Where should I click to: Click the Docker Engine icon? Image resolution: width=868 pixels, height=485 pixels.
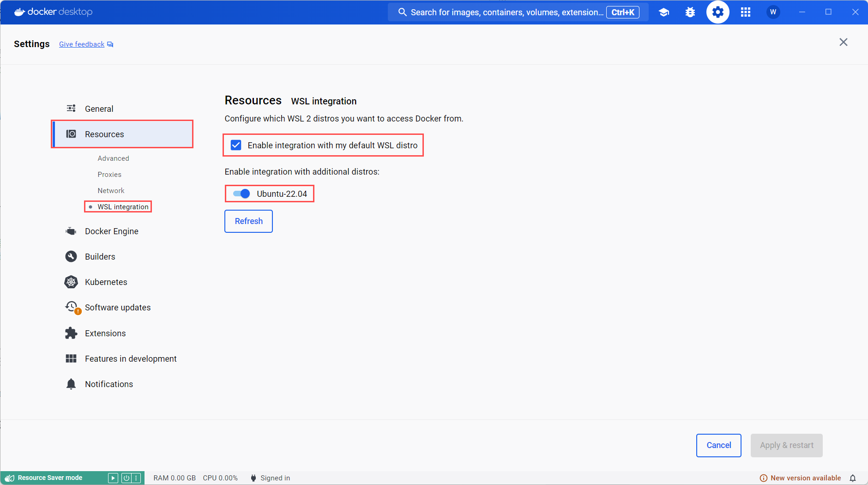[71, 231]
